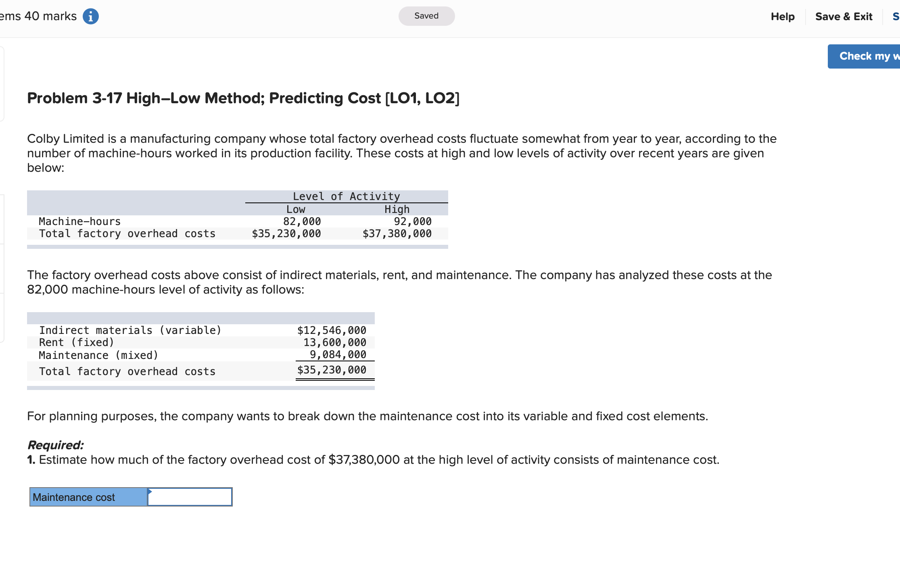The width and height of the screenshot is (900, 588).
Task: Click the small blue triangle in answer cell
Action: [150, 491]
